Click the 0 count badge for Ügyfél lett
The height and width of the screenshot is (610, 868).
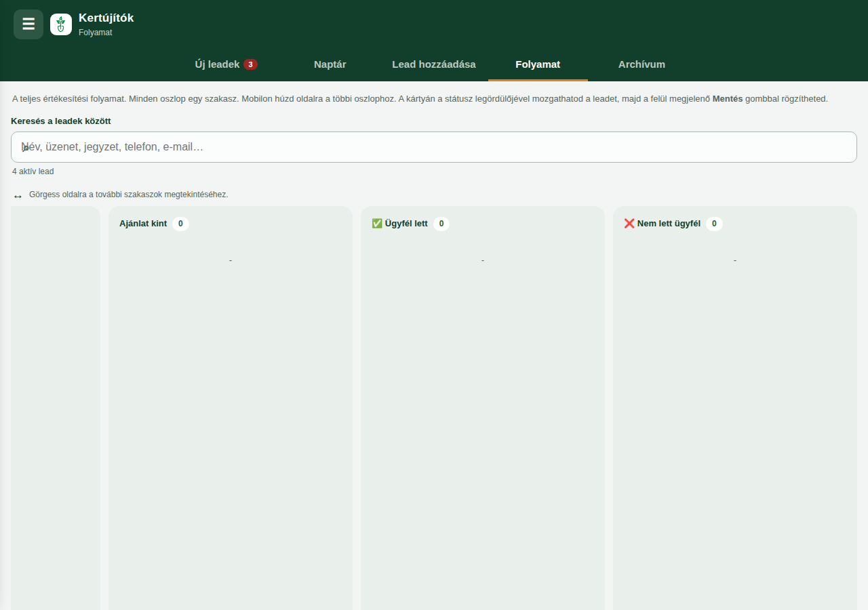pyautogui.click(x=441, y=224)
